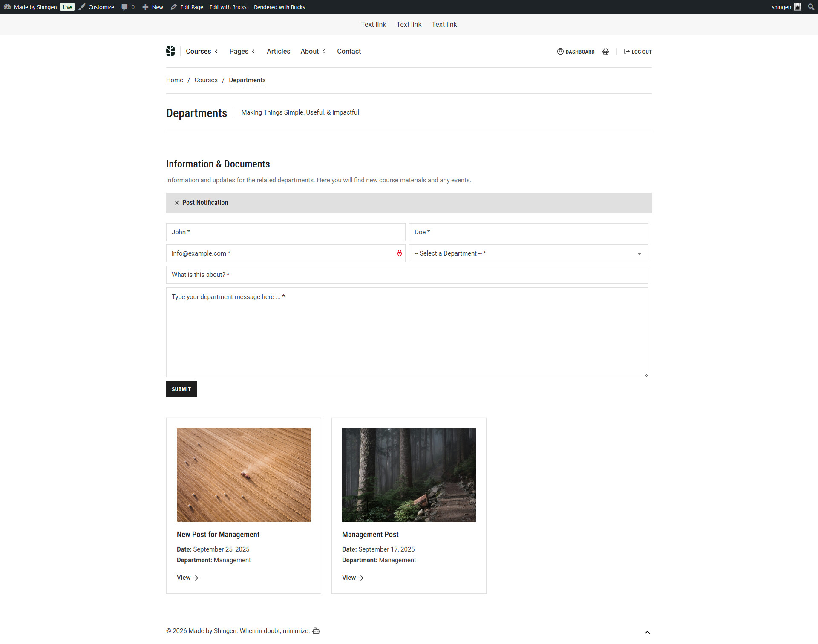Open the Articles menu item
This screenshot has width=818, height=644.
(x=278, y=51)
